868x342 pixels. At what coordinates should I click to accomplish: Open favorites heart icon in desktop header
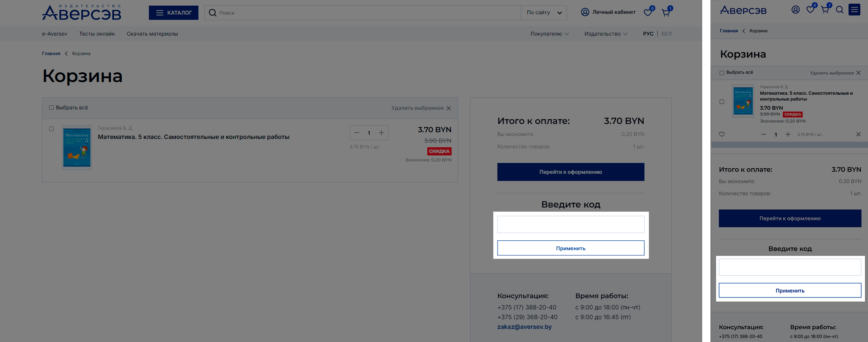click(x=648, y=13)
